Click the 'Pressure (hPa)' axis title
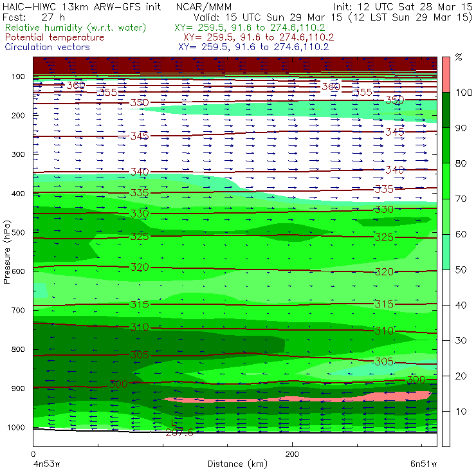 (x=7, y=252)
